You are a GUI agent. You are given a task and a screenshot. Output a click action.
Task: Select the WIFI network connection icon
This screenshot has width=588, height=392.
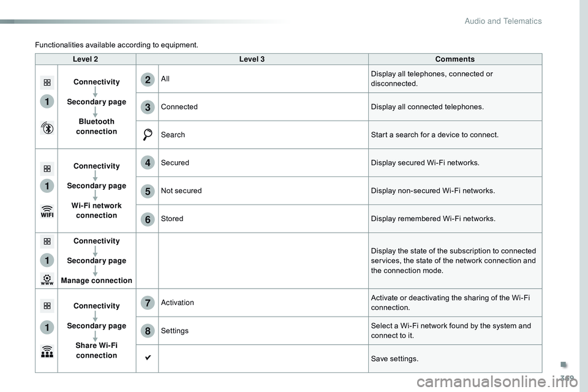pyautogui.click(x=47, y=213)
